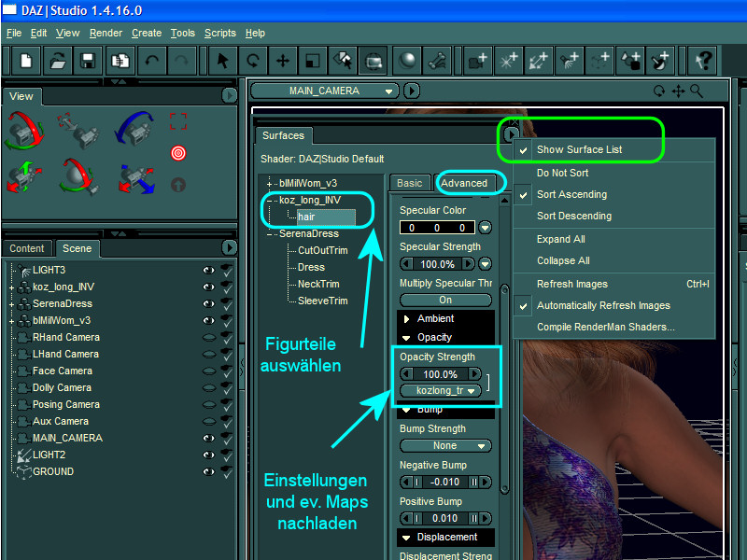Select the Rotate tool in the toolbar

252,61
